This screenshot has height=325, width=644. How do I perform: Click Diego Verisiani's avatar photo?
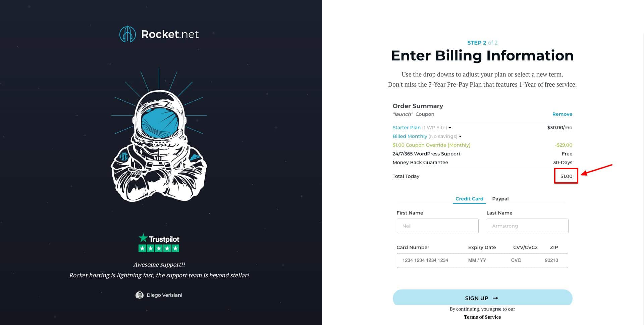[x=139, y=295]
